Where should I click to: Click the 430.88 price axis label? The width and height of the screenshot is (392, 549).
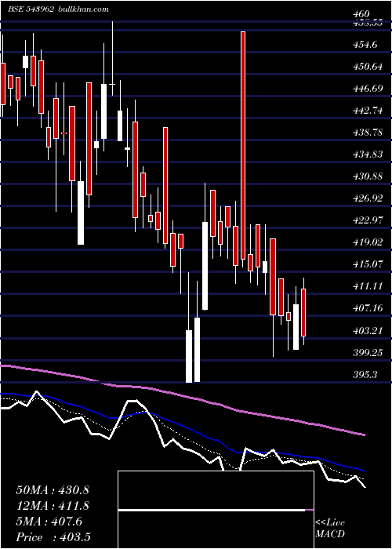pyautogui.click(x=368, y=176)
